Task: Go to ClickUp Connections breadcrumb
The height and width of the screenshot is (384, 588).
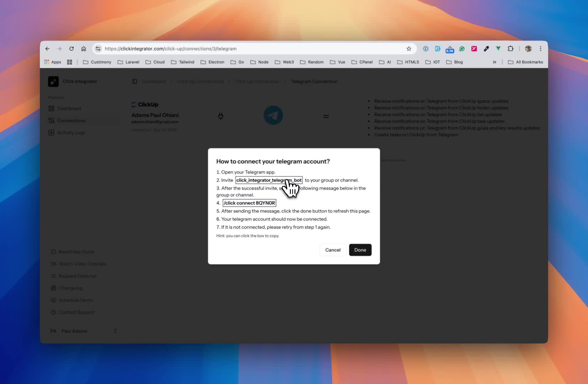Action: [x=200, y=81]
